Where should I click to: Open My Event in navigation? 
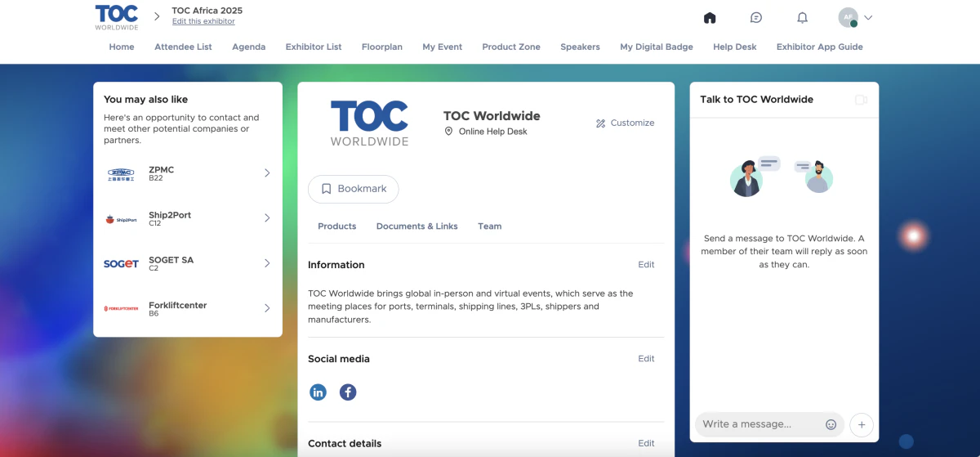coord(442,47)
